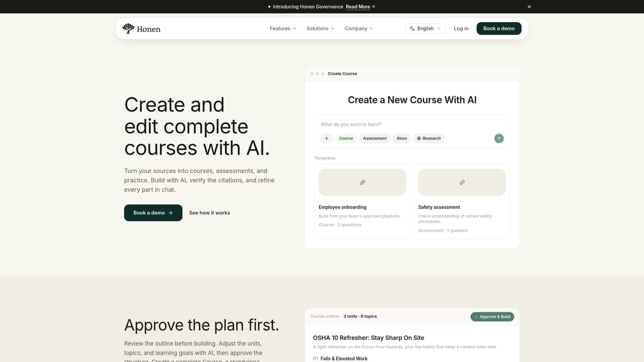Click the translate icon in language selector
The width and height of the screenshot is (644, 362).
[412, 29]
